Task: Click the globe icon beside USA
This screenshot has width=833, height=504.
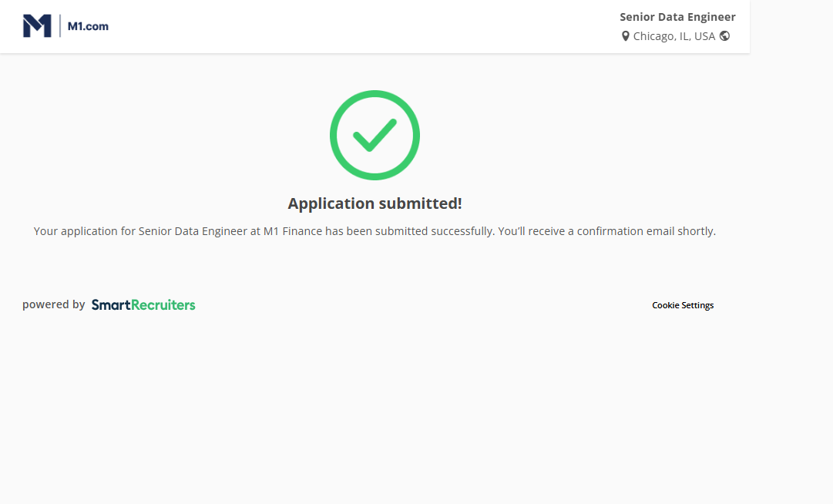Action: click(724, 36)
